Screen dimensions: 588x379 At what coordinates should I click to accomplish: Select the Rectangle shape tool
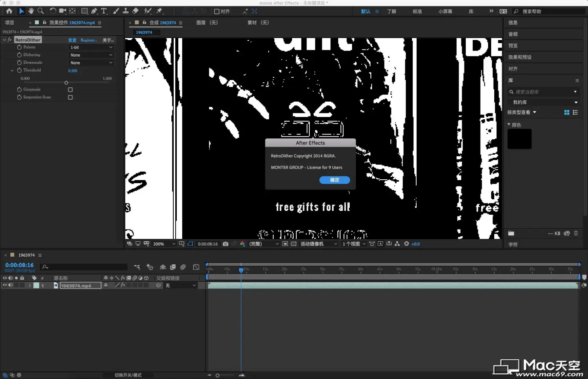(x=84, y=11)
